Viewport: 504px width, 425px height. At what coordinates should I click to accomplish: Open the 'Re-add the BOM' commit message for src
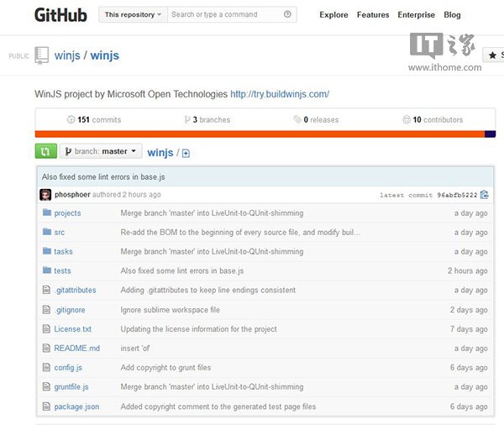(x=240, y=232)
